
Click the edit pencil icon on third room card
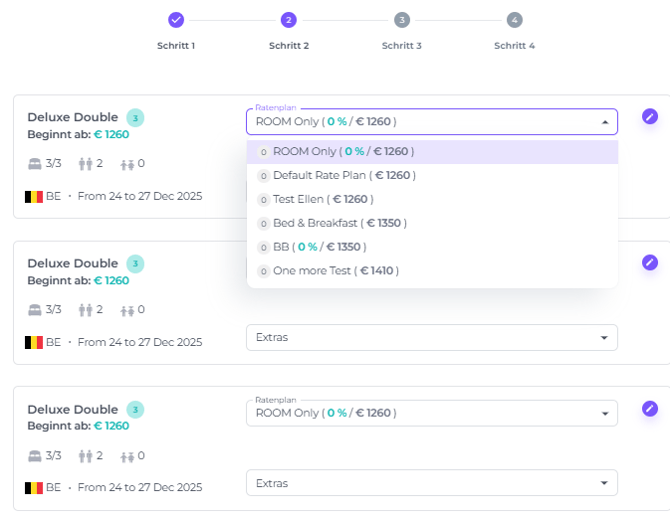point(650,408)
